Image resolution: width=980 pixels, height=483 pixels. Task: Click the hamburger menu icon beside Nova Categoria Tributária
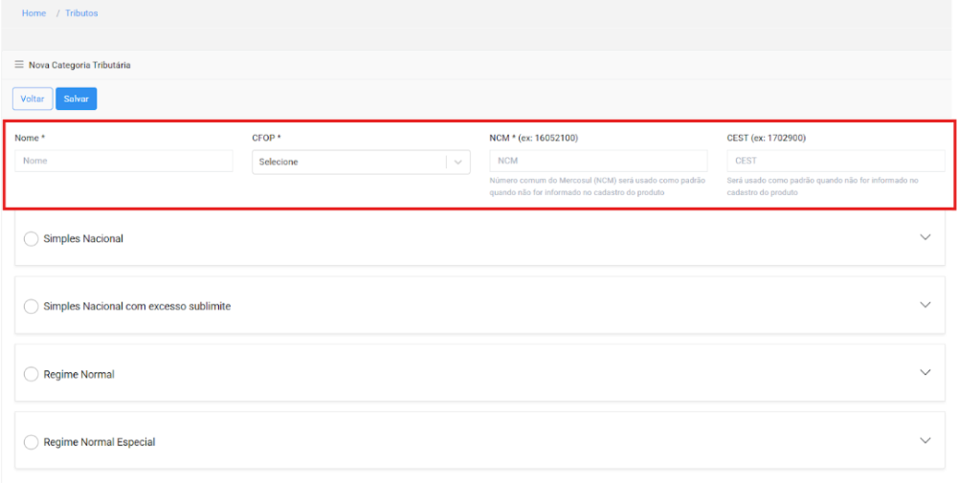pos(19,65)
